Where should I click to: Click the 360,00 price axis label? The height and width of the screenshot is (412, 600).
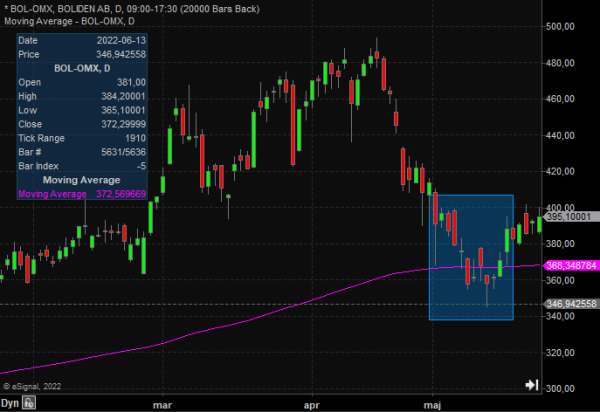point(560,280)
